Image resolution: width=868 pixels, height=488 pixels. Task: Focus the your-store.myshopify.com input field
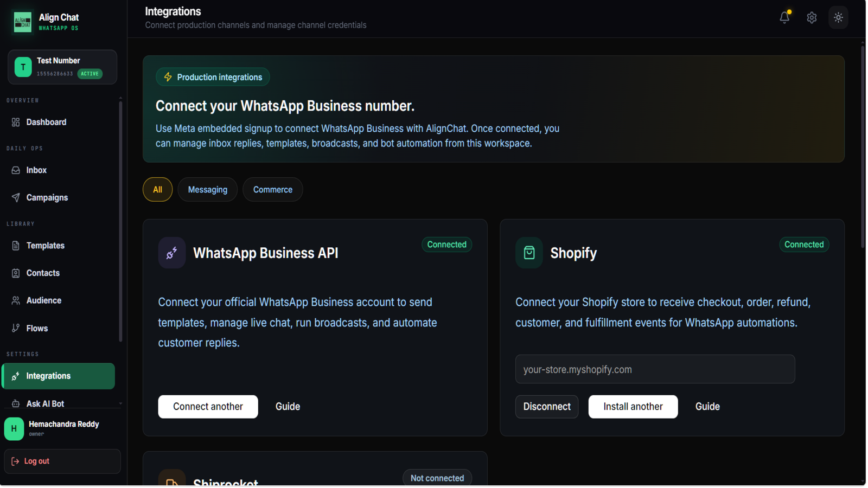[x=655, y=369]
